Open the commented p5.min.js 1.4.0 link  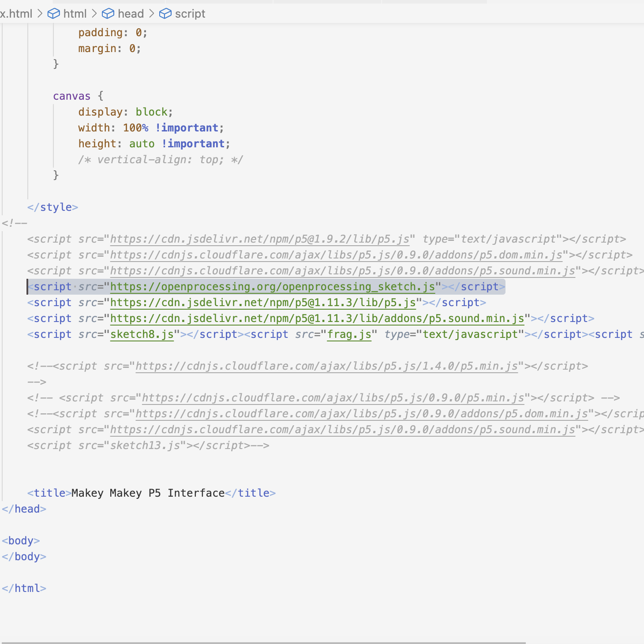(x=326, y=366)
